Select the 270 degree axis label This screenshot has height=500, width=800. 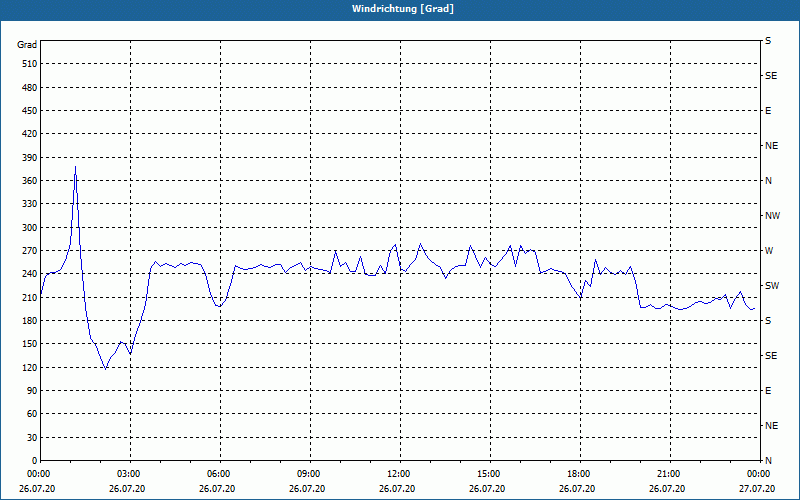coord(29,251)
